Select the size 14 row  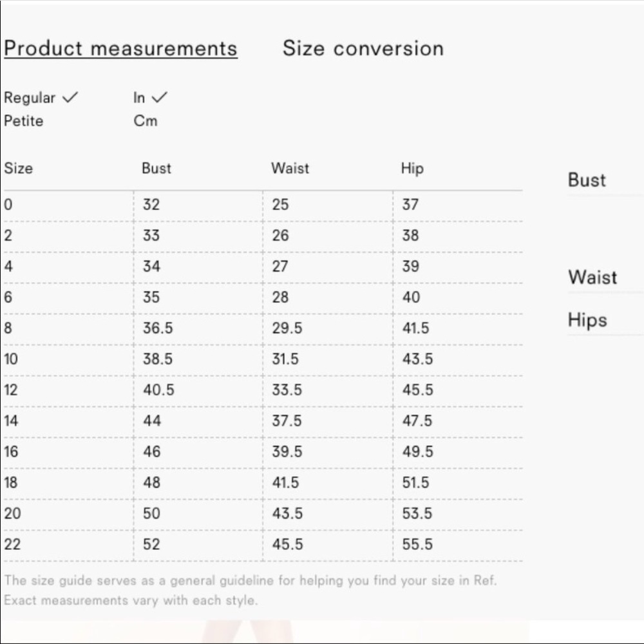point(263,421)
